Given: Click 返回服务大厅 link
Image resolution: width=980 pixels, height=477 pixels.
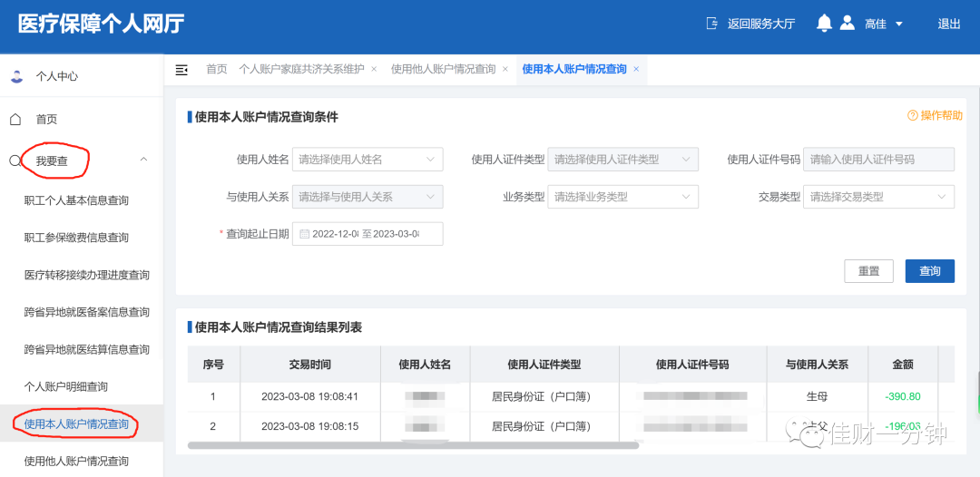Looking at the screenshot, I should [x=760, y=24].
